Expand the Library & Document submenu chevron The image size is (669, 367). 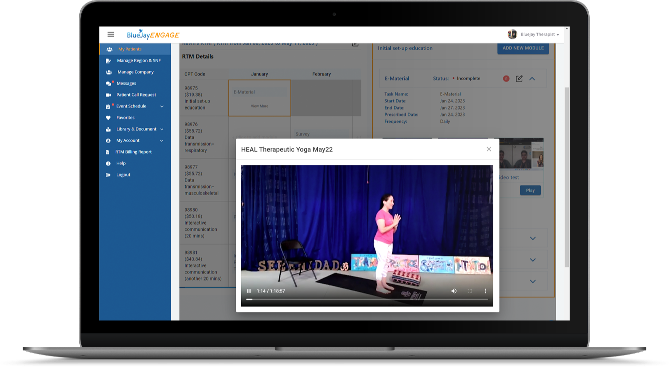[x=162, y=129]
